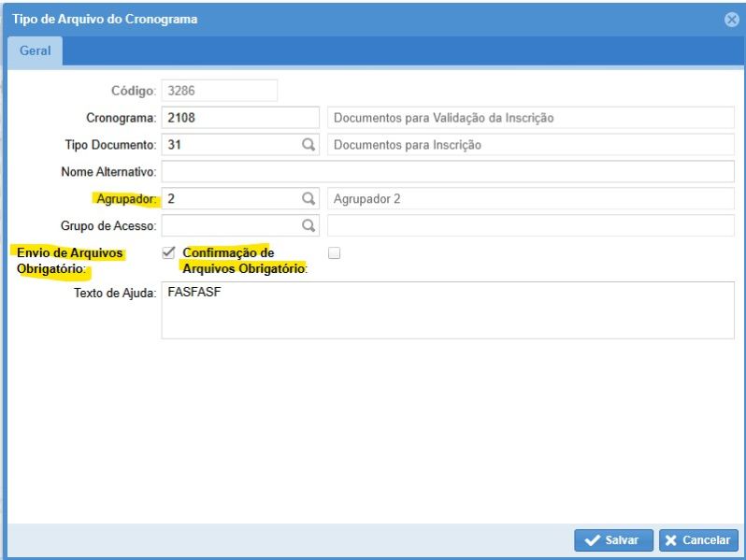746x560 pixels.
Task: Click the Cancelar button
Action: point(698,540)
